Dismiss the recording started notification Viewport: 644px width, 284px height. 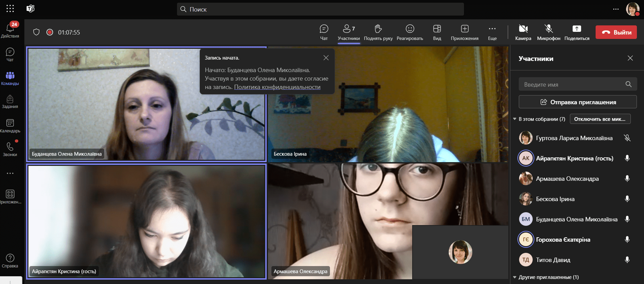pyautogui.click(x=326, y=58)
